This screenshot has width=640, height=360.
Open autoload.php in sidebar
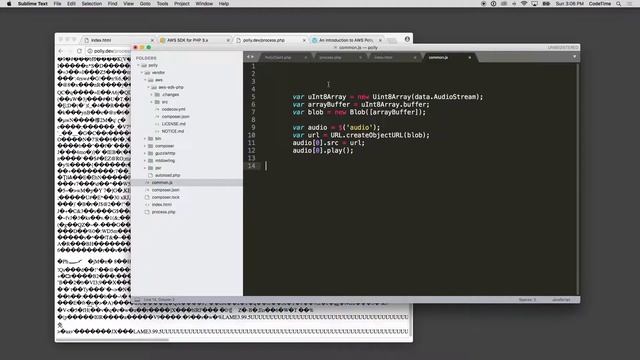click(167, 176)
